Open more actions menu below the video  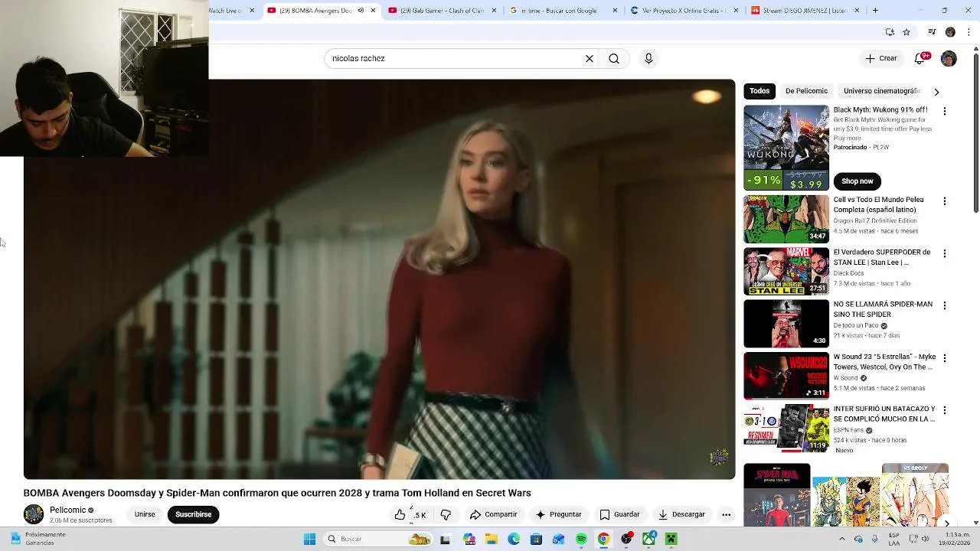tap(726, 514)
